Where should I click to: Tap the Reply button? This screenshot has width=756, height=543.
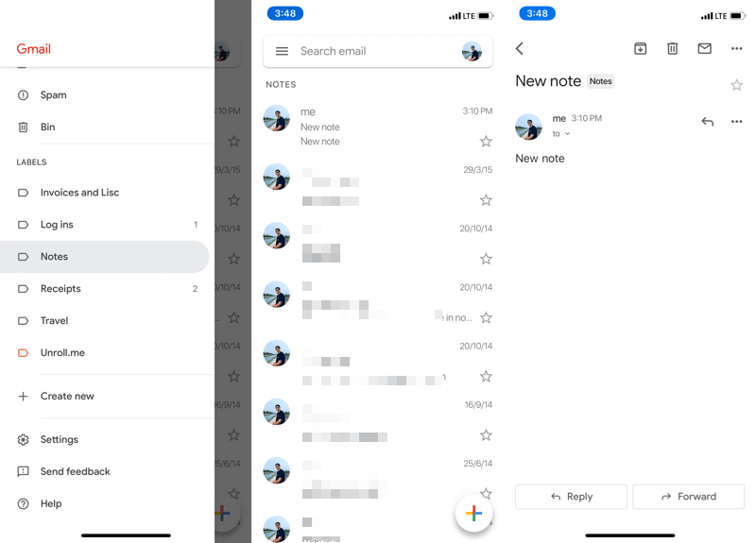point(571,497)
